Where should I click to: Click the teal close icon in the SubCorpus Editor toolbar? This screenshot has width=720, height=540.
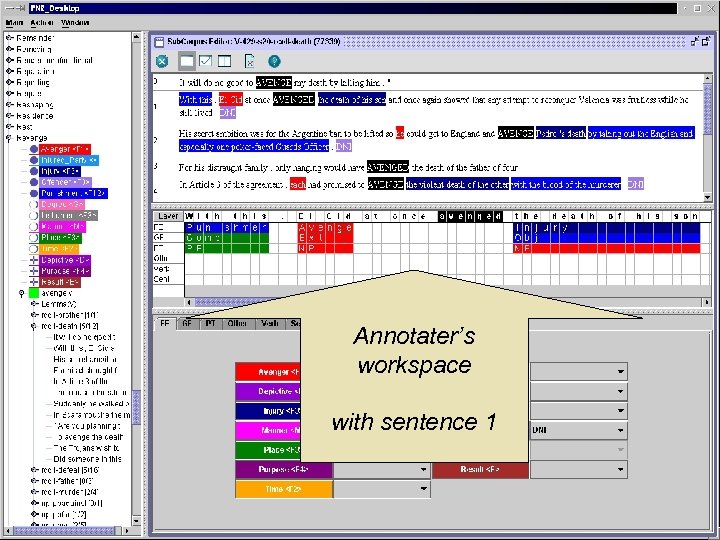162,61
